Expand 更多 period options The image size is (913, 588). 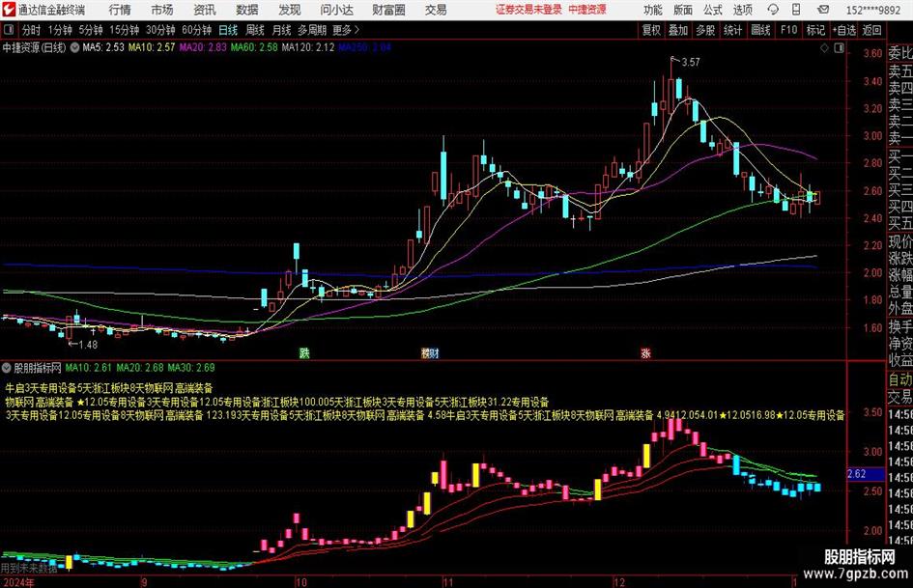346,30
